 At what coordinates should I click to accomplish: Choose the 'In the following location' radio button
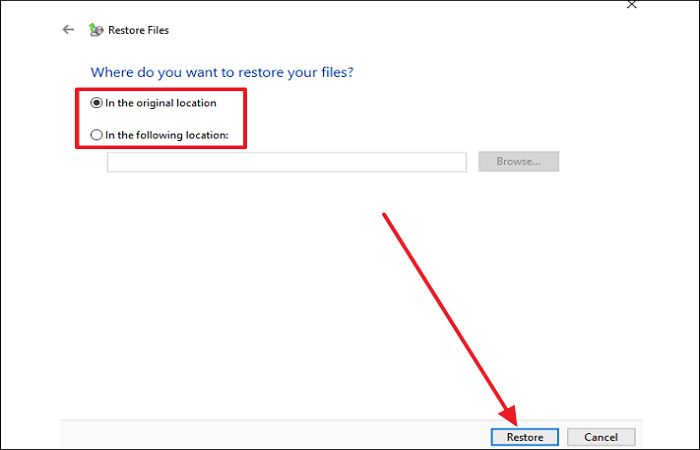[97, 134]
